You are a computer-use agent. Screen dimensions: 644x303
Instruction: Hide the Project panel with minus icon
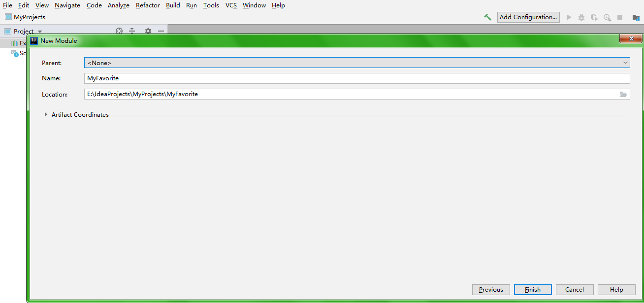tap(161, 31)
